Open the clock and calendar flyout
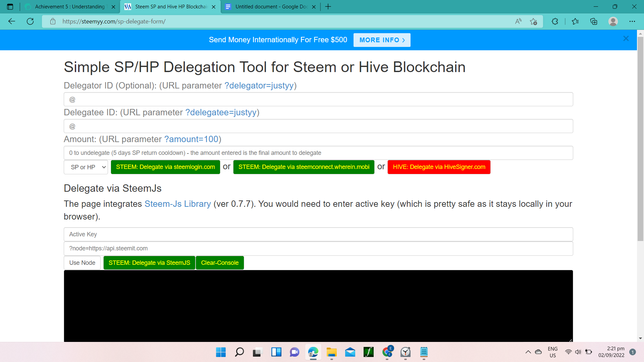644x362 pixels. tap(611, 352)
